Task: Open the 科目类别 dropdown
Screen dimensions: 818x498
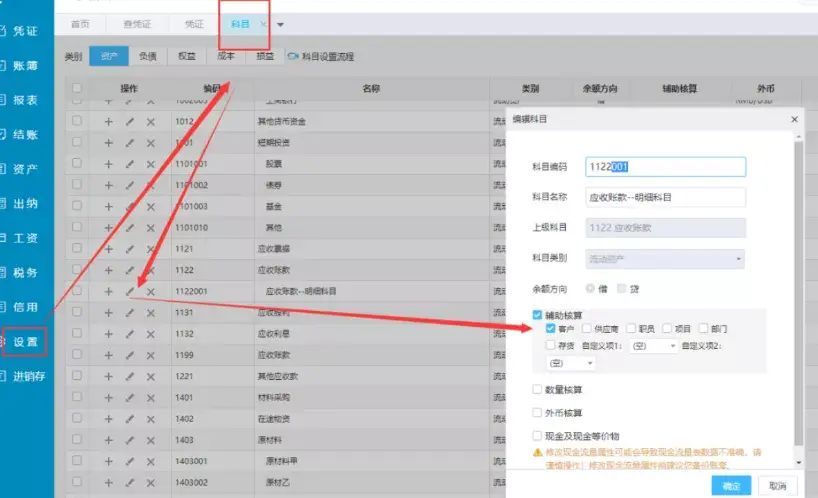Action: click(x=665, y=259)
